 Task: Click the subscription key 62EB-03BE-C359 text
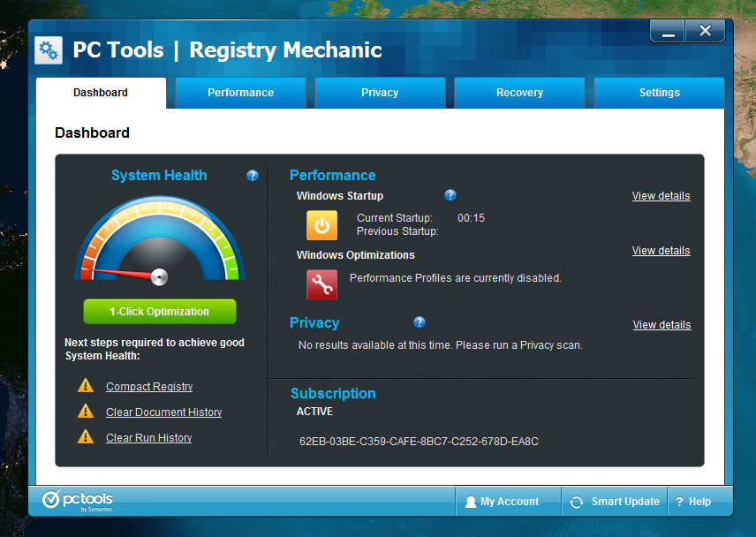coord(419,442)
